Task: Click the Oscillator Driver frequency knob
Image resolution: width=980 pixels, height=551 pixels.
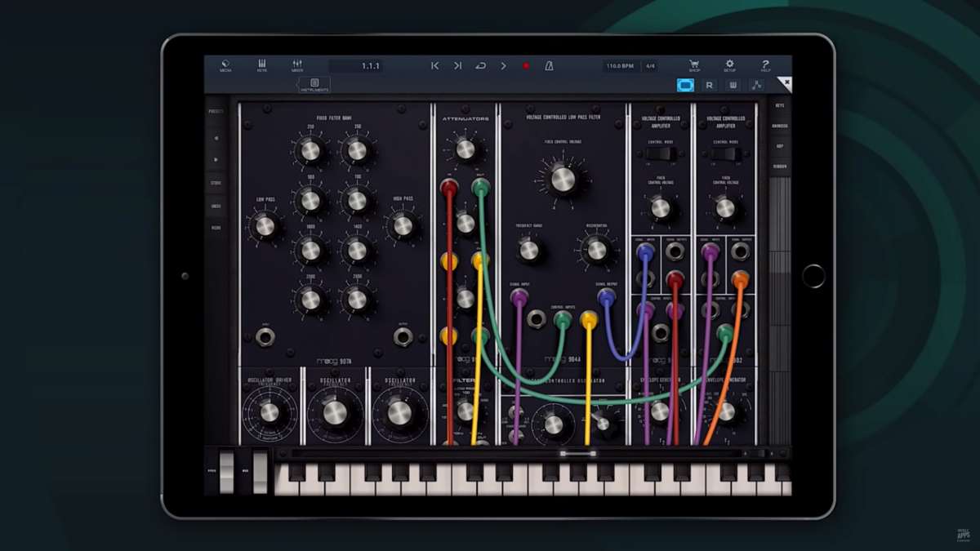Action: [269, 412]
